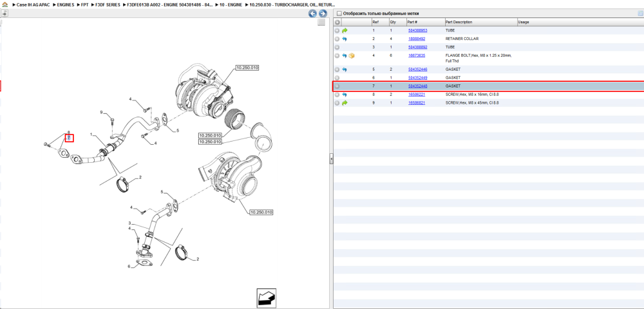Click the icon at parts list corner
Viewport: 644px width, 309px height.
coord(641,13)
